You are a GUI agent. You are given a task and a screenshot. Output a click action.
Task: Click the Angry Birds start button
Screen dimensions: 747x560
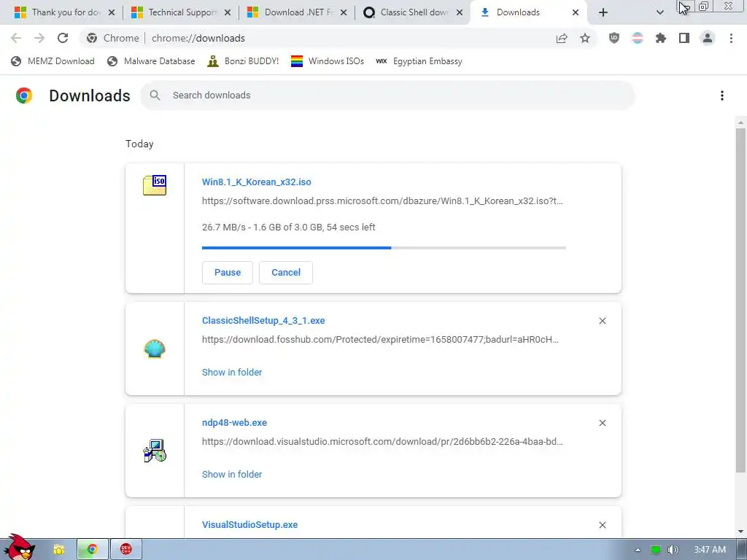pos(20,548)
